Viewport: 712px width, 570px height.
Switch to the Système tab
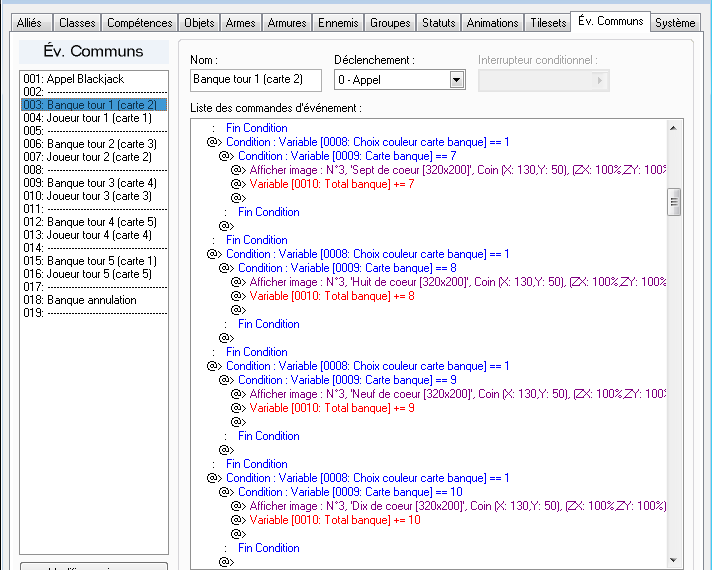click(x=675, y=23)
